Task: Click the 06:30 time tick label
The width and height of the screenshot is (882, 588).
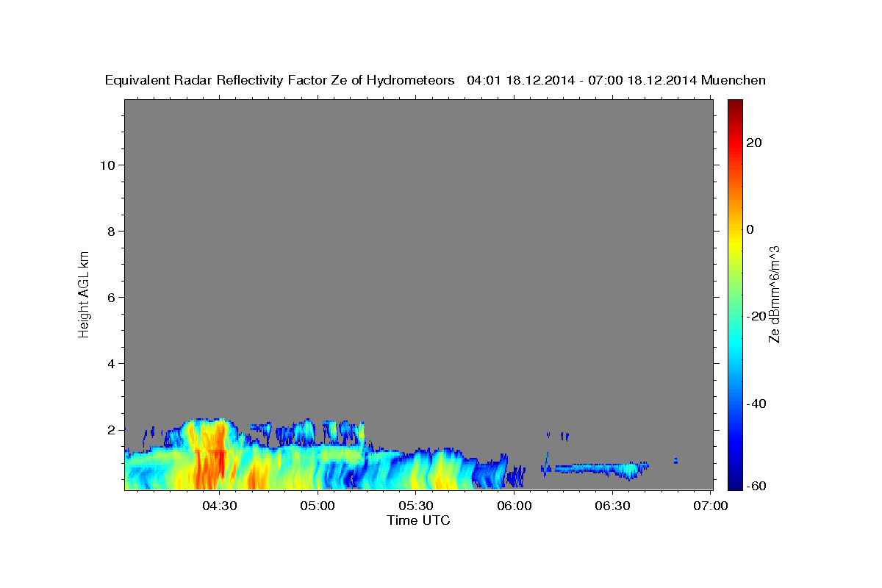Action: pos(612,506)
